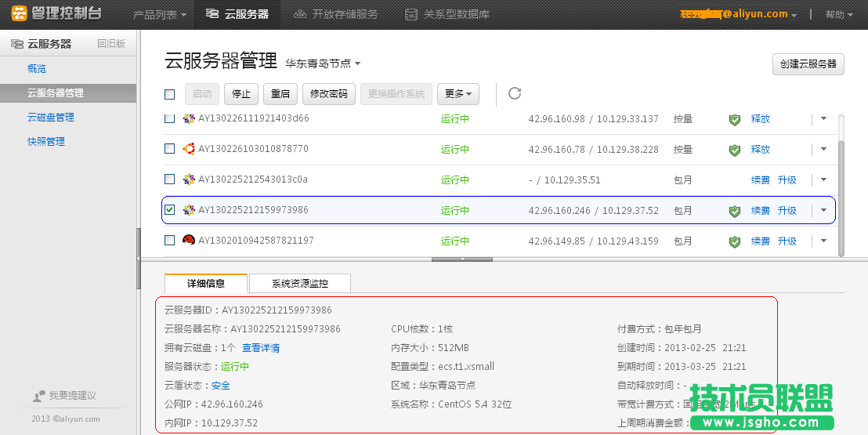This screenshot has width=868, height=435.
Task: Refresh the server list with reload icon
Action: tap(515, 93)
